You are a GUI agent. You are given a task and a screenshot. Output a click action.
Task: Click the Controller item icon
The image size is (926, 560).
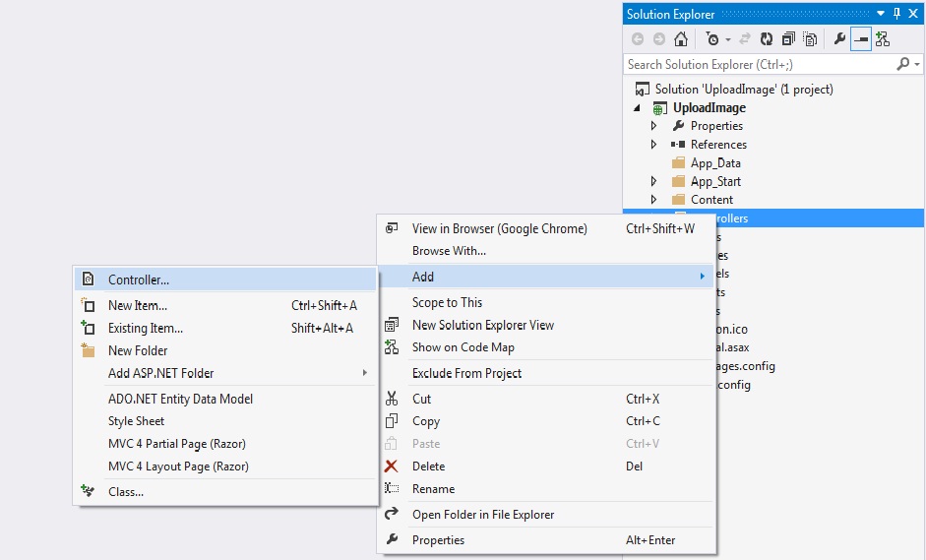(88, 279)
